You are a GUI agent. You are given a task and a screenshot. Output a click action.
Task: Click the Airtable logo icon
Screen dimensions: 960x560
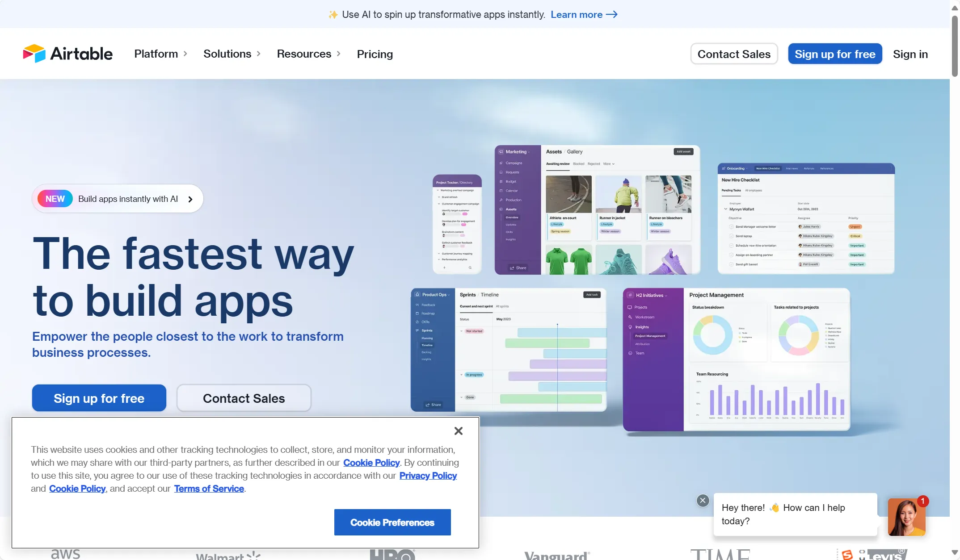pyautogui.click(x=34, y=53)
